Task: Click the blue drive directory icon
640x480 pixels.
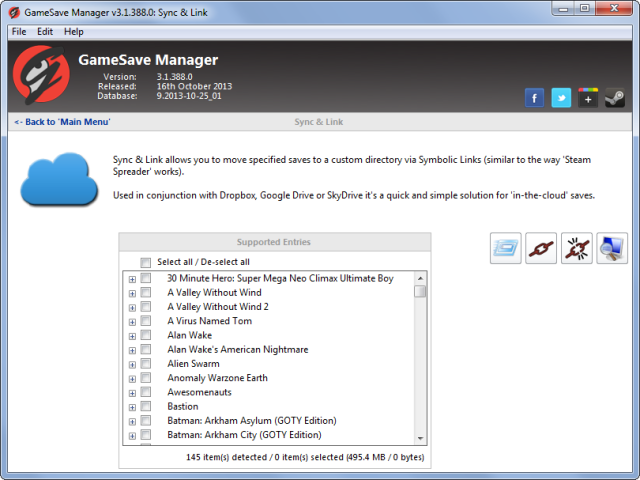Action: (505, 248)
